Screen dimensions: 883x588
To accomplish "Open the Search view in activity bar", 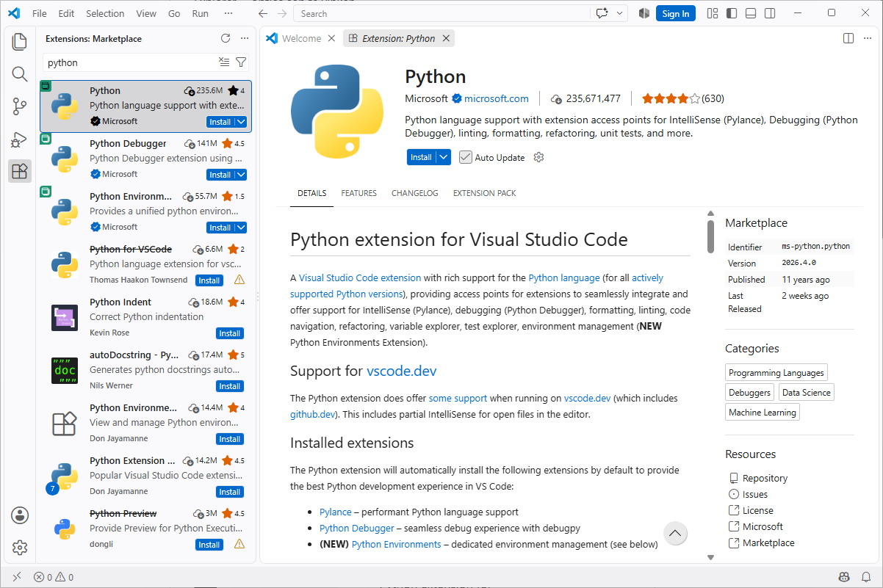I will [20, 74].
